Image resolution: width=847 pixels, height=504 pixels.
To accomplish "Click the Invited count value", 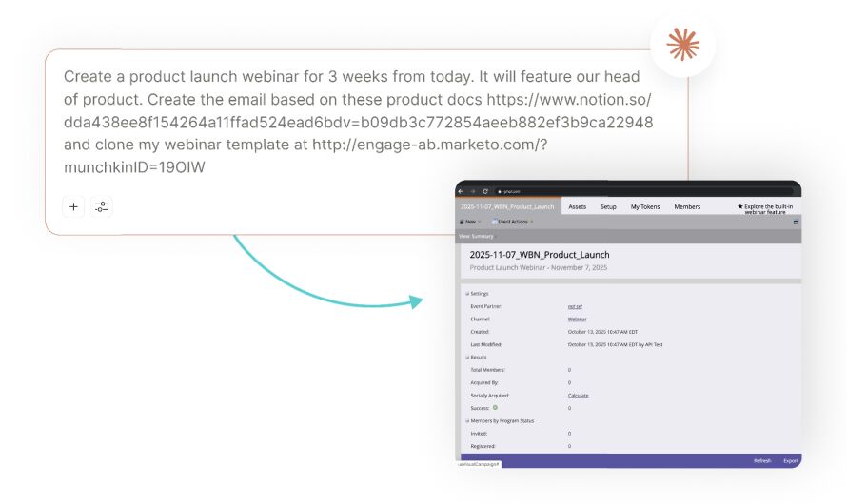I will (x=569, y=434).
